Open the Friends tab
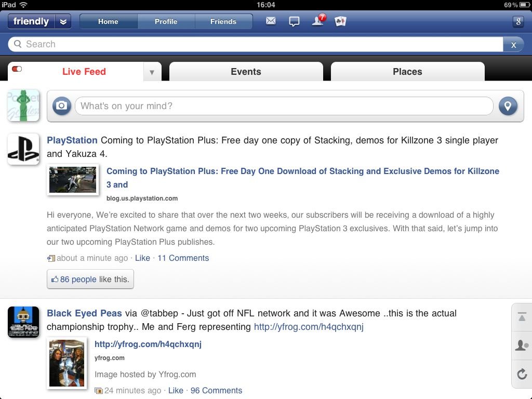The height and width of the screenshot is (399, 532). pyautogui.click(x=223, y=21)
